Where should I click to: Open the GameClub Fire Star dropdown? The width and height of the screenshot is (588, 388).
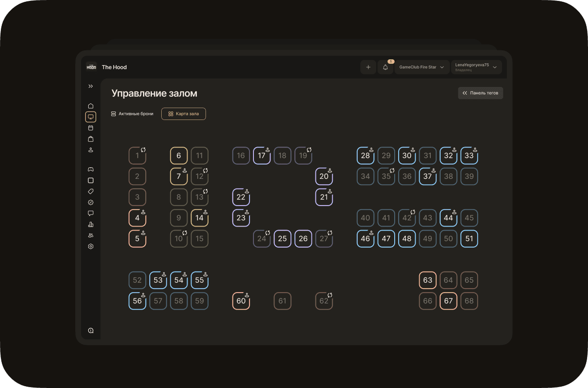[x=421, y=67]
